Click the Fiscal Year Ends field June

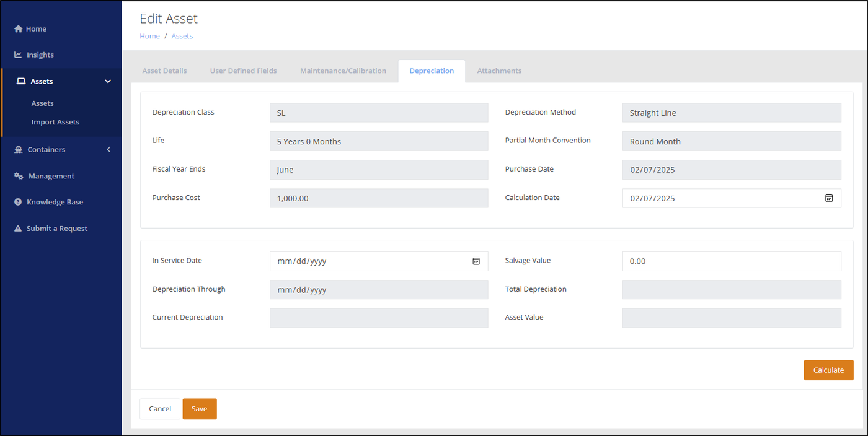pos(379,170)
